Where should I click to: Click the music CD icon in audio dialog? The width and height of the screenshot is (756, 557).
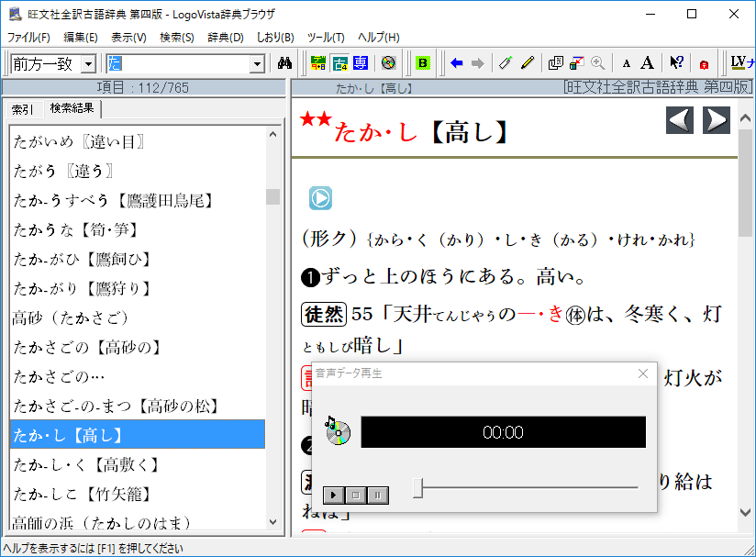tap(338, 430)
